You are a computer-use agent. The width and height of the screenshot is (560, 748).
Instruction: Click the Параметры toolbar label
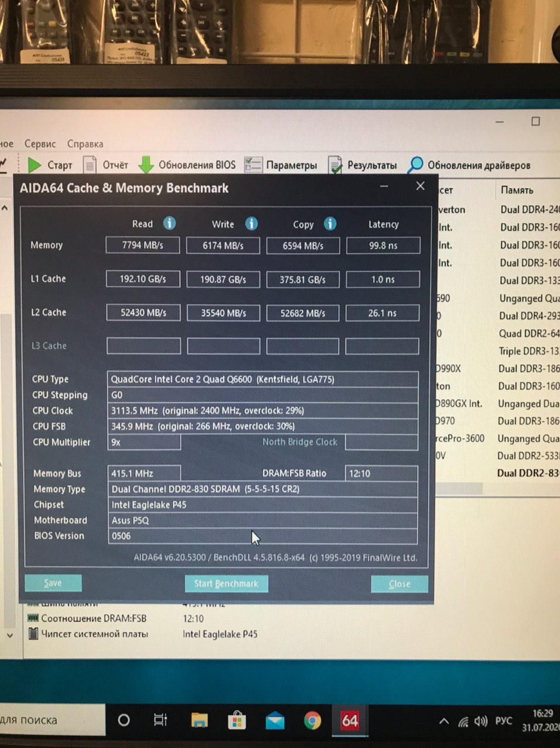292,165
